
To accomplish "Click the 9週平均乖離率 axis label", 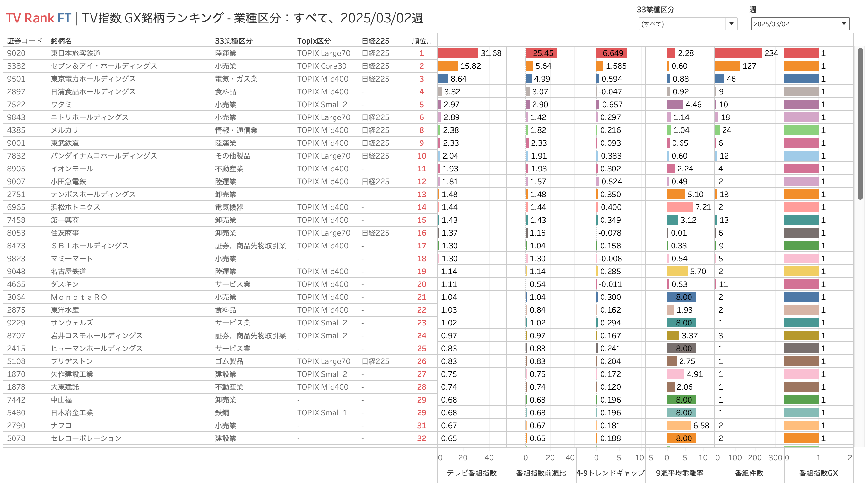I will point(679,473).
